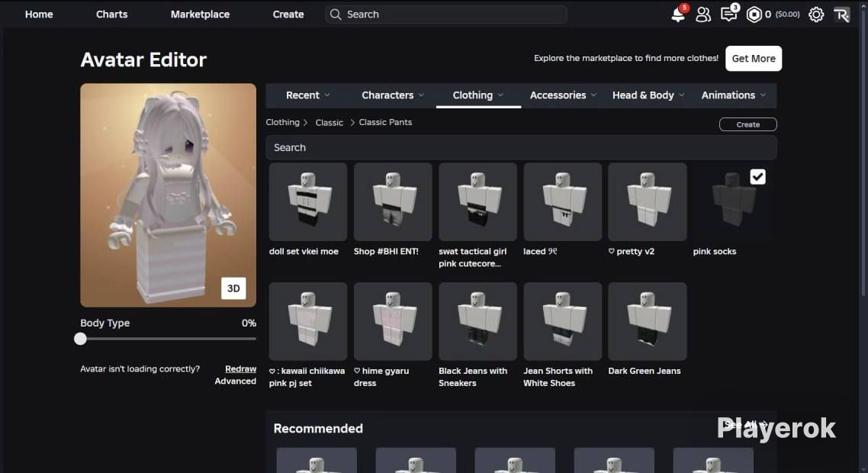The image size is (868, 473).
Task: Click the Body Type slider handle
Action: pyautogui.click(x=80, y=339)
